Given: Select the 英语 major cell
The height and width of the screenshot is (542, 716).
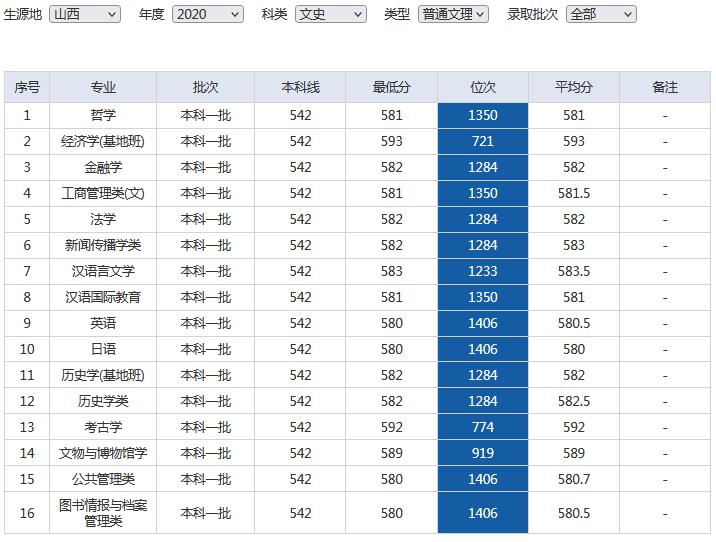Looking at the screenshot, I should point(103,324).
